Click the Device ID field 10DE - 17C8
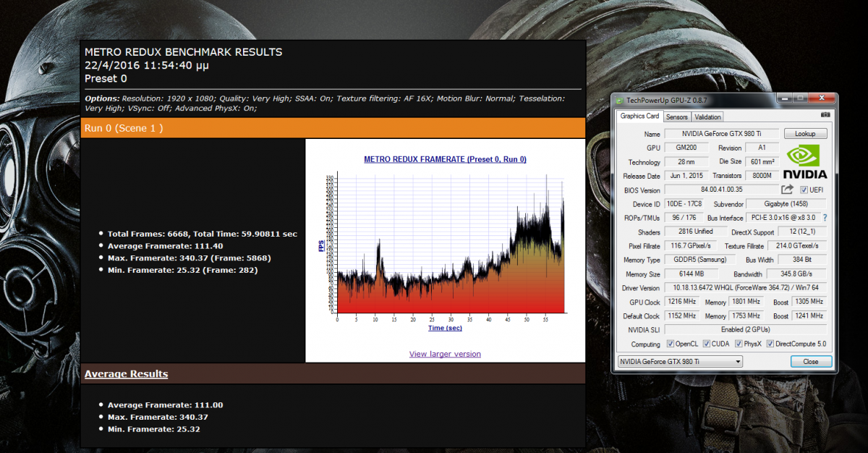 click(682, 204)
